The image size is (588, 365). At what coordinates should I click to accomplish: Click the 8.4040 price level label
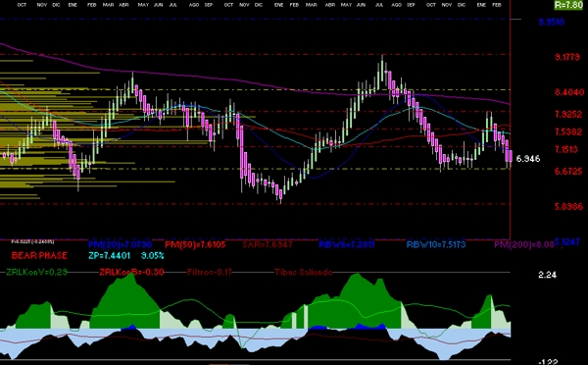tap(569, 92)
